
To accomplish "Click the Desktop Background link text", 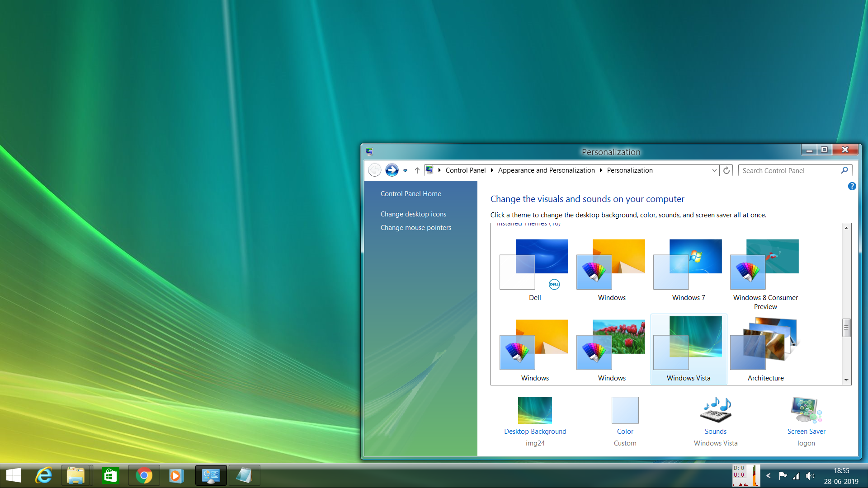I will coord(535,432).
